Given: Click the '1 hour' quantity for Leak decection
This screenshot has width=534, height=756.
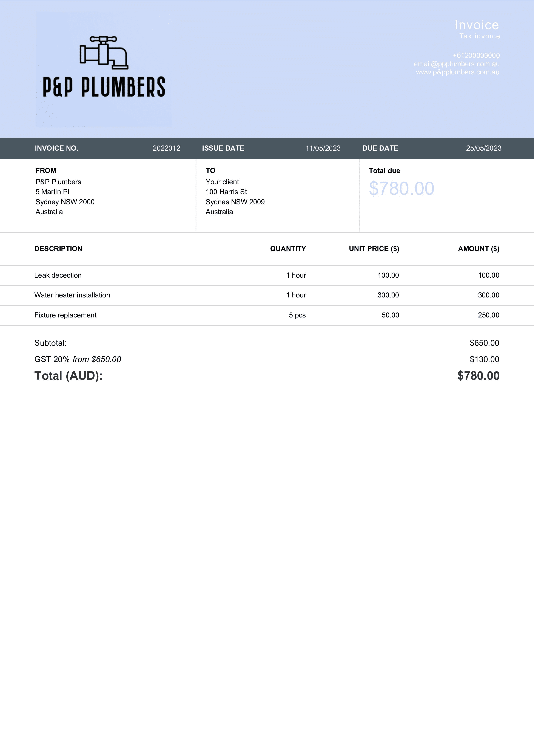Looking at the screenshot, I should pyautogui.click(x=296, y=275).
